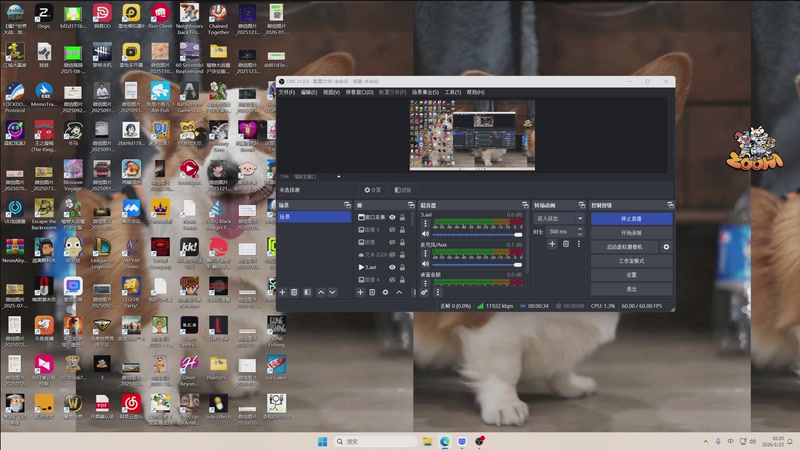Click OBS preview thumbnail canvas
800x450 pixels.
472,135
